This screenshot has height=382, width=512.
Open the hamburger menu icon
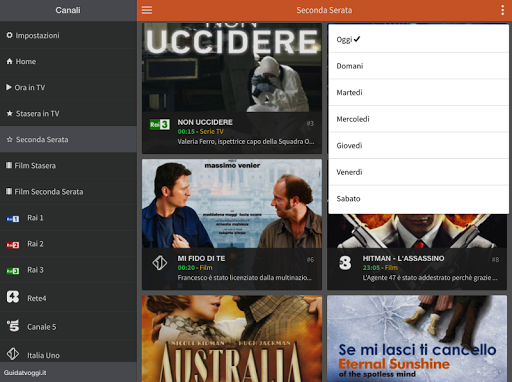[147, 10]
